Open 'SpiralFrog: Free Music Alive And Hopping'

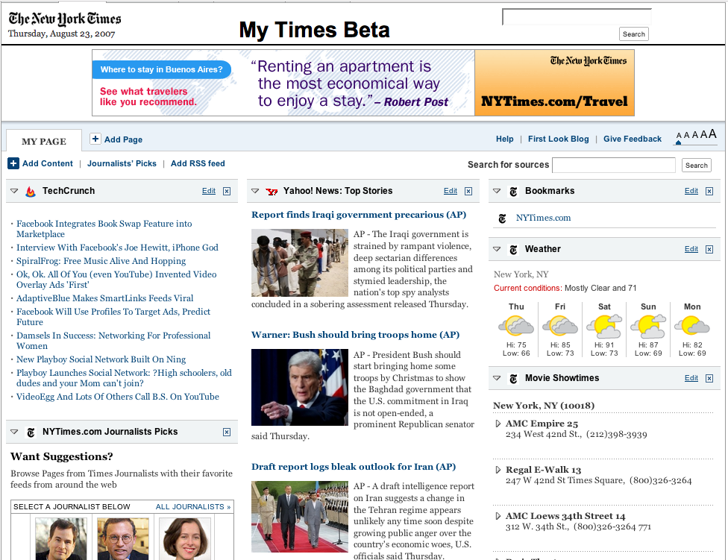[x=101, y=261]
